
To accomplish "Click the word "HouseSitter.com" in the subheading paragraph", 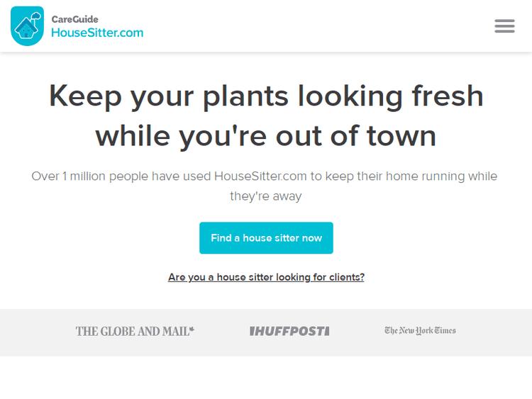I will [x=261, y=176].
